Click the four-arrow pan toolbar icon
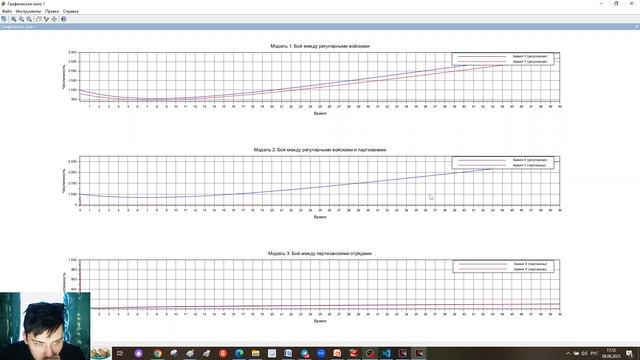This screenshot has width=640, height=360. [x=54, y=19]
